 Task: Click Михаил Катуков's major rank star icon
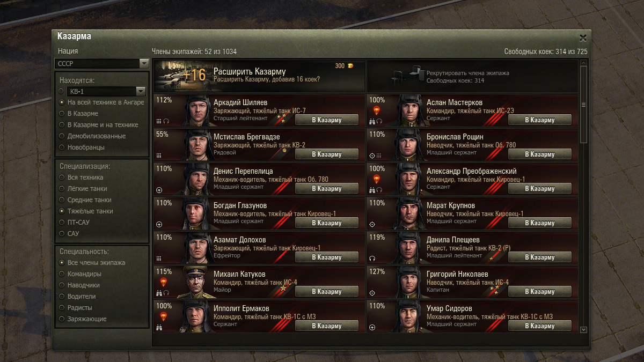pyautogui.click(x=283, y=288)
